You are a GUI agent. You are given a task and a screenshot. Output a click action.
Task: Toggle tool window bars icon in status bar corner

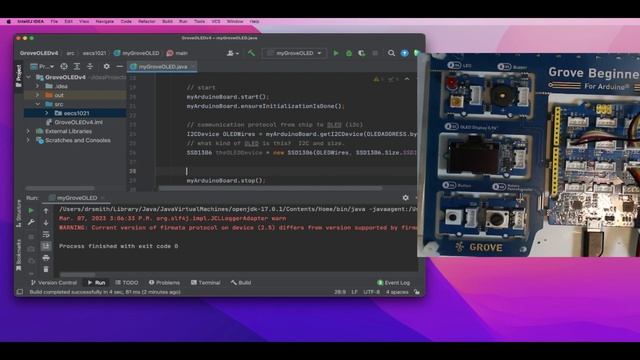pos(20,292)
